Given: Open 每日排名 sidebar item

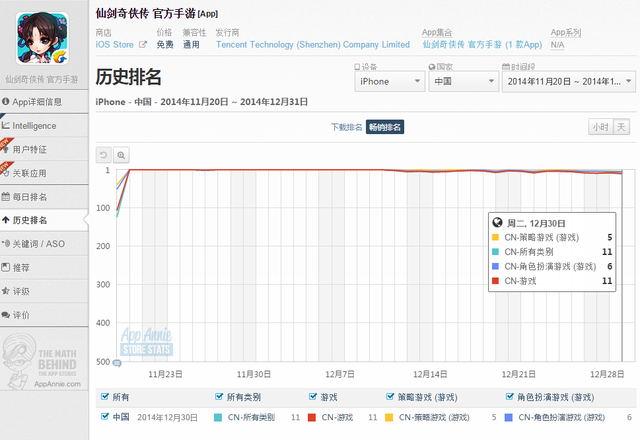Looking at the screenshot, I should click(x=44, y=197).
